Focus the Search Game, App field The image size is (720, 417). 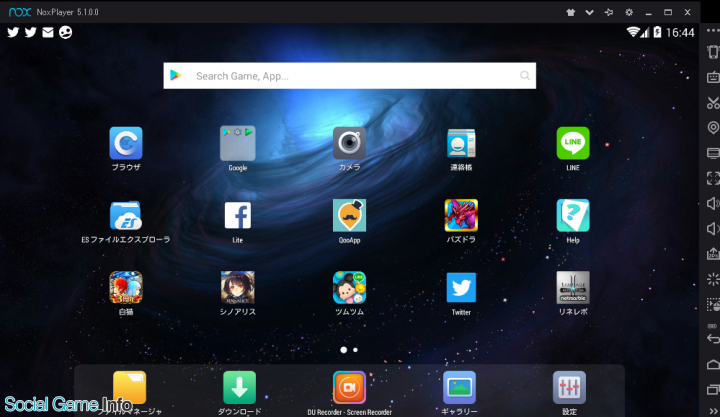click(x=349, y=76)
